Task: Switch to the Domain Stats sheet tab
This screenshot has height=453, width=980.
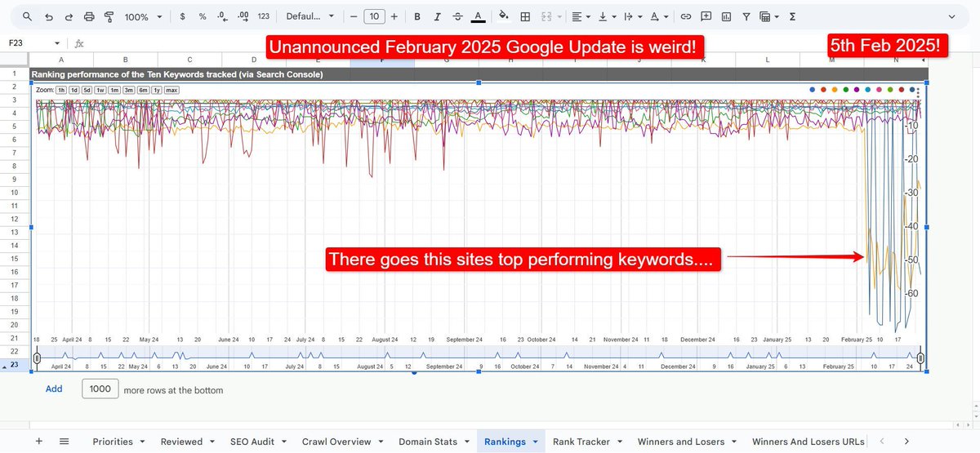Action: tap(427, 442)
